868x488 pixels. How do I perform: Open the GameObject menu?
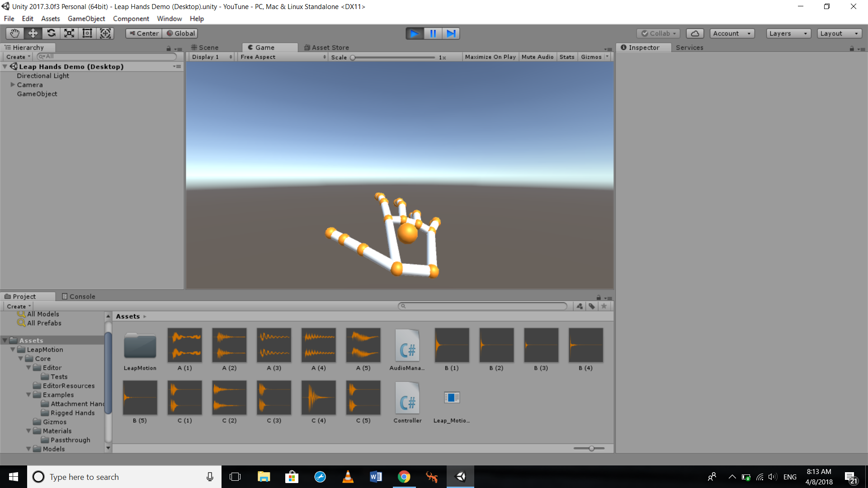pyautogui.click(x=86, y=19)
